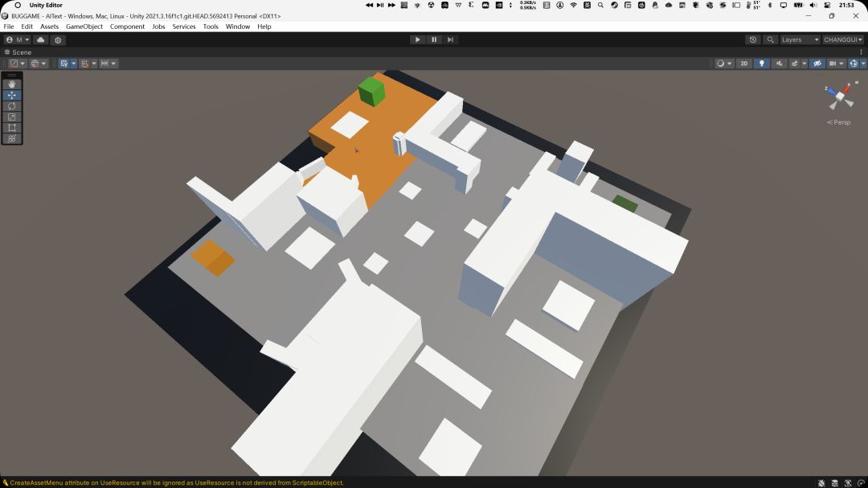This screenshot has width=868, height=488.
Task: Toggle grid snapping button
Action: coord(84,64)
